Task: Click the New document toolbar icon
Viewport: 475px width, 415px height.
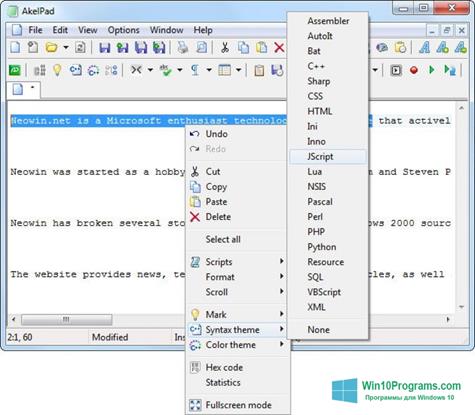Action: click(15, 48)
